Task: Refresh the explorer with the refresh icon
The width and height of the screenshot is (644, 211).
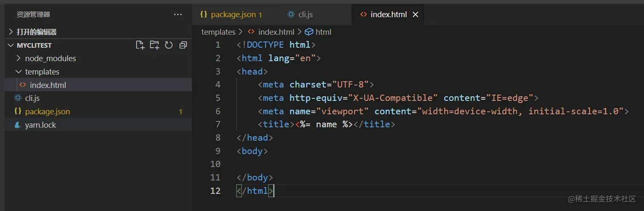Action: tap(169, 45)
